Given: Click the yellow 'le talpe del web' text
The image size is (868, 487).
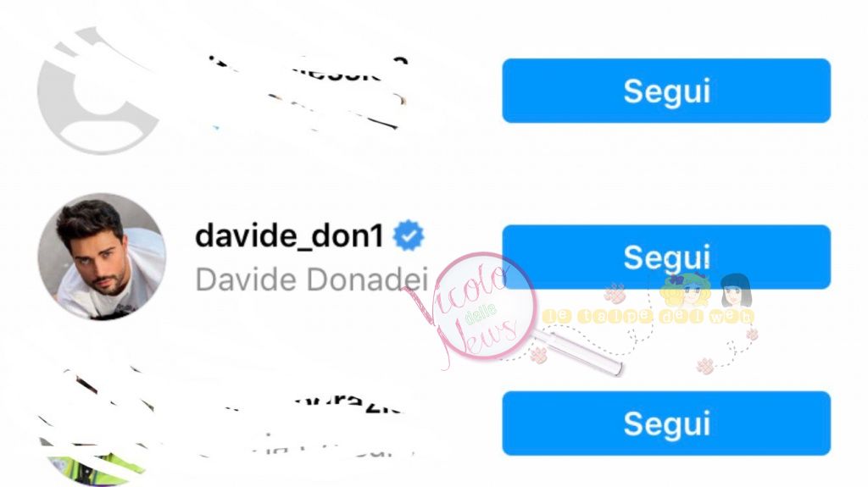Looking at the screenshot, I should tap(648, 316).
